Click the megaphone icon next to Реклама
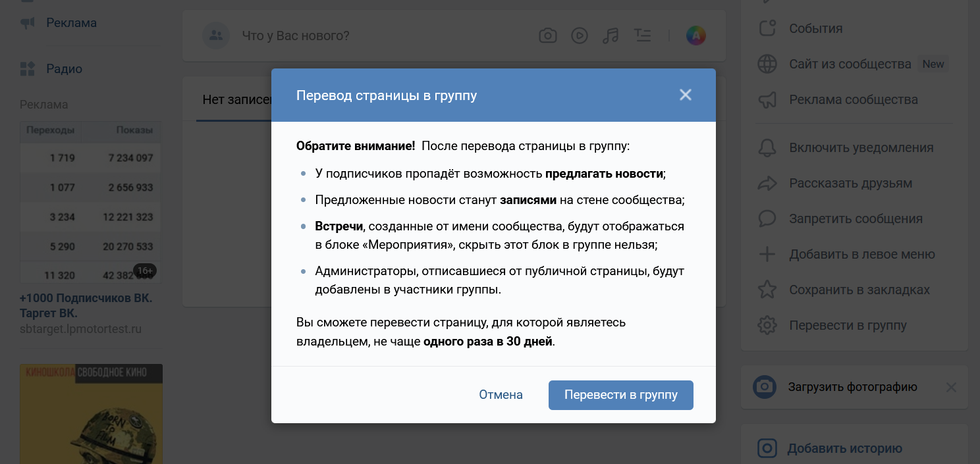This screenshot has height=464, width=980. 28,23
